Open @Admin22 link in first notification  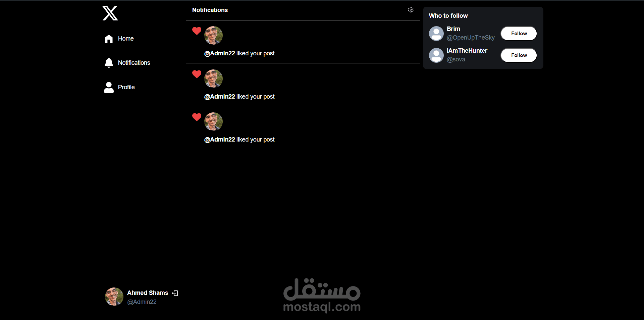pos(220,53)
